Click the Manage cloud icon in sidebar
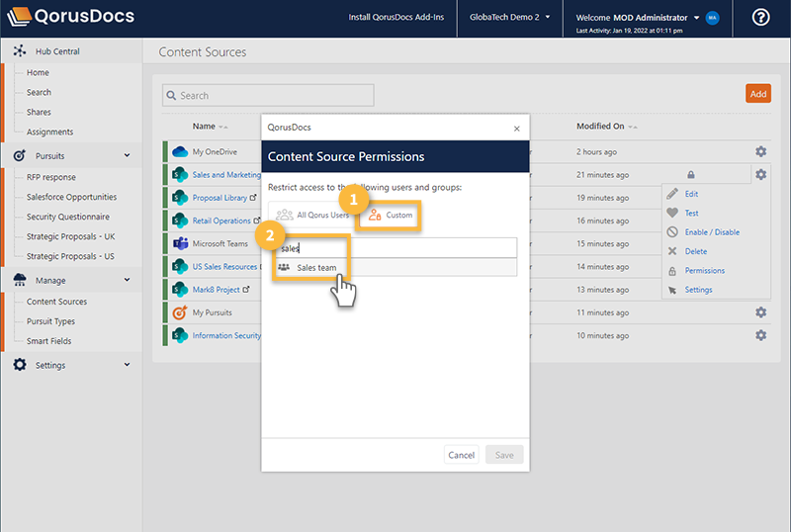791x532 pixels. pos(20,280)
